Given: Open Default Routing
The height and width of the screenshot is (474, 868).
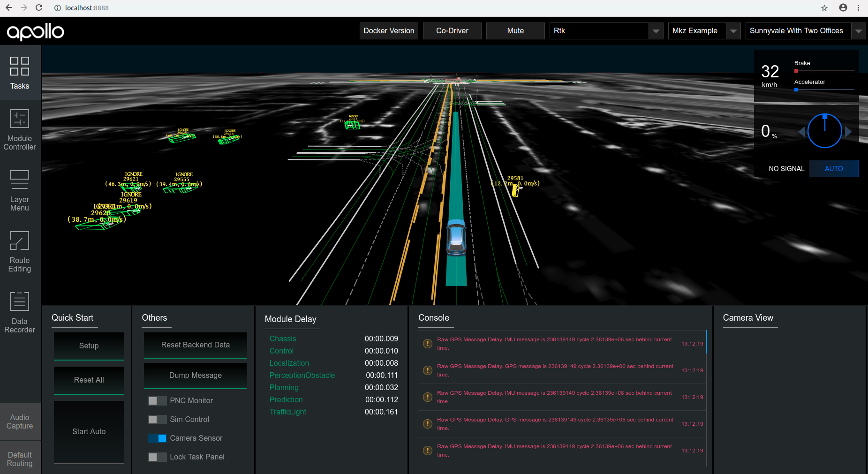Looking at the screenshot, I should pos(20,458).
